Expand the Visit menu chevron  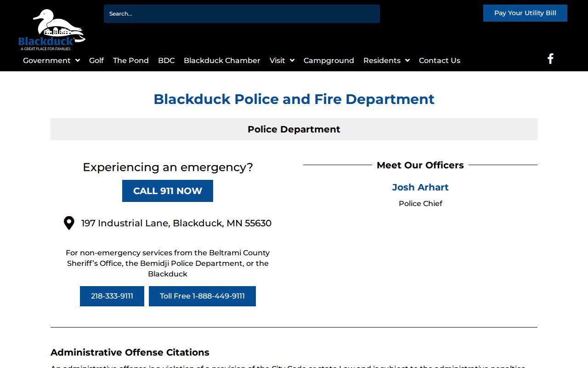click(x=292, y=60)
